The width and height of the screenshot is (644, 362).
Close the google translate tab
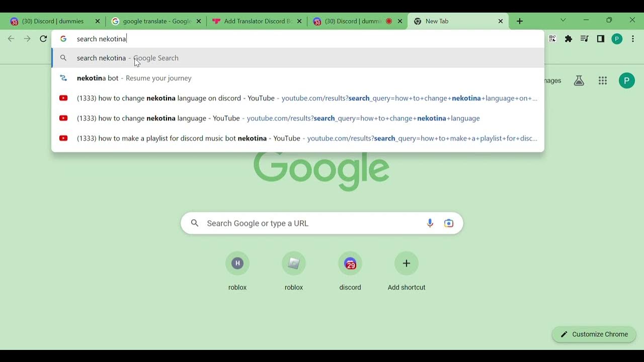[199, 21]
